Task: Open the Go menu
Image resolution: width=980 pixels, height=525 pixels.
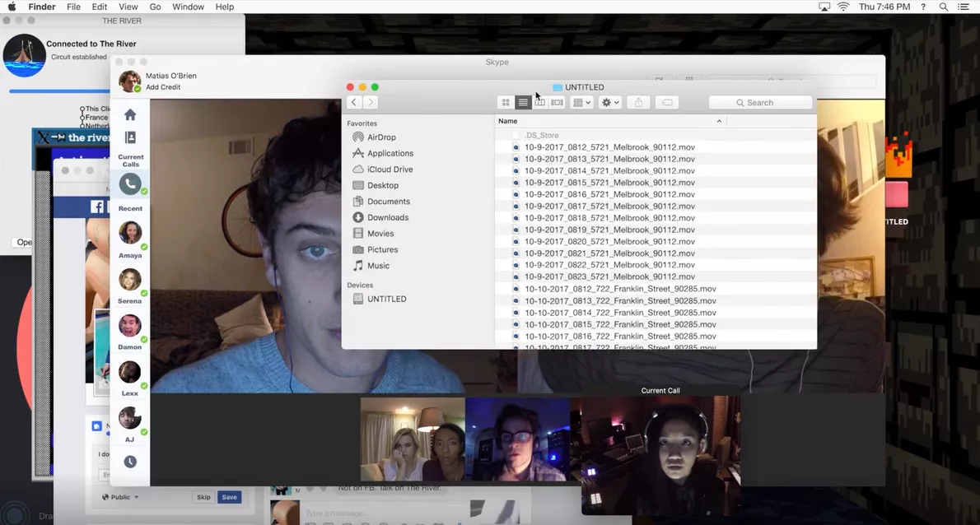Action: tap(155, 7)
